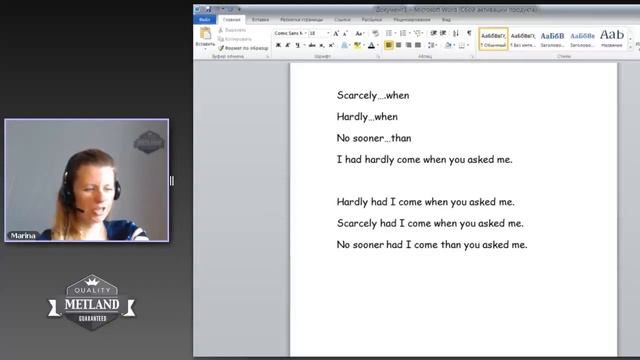
Task: Open the Text Effects glowing A button
Action: click(x=344, y=45)
